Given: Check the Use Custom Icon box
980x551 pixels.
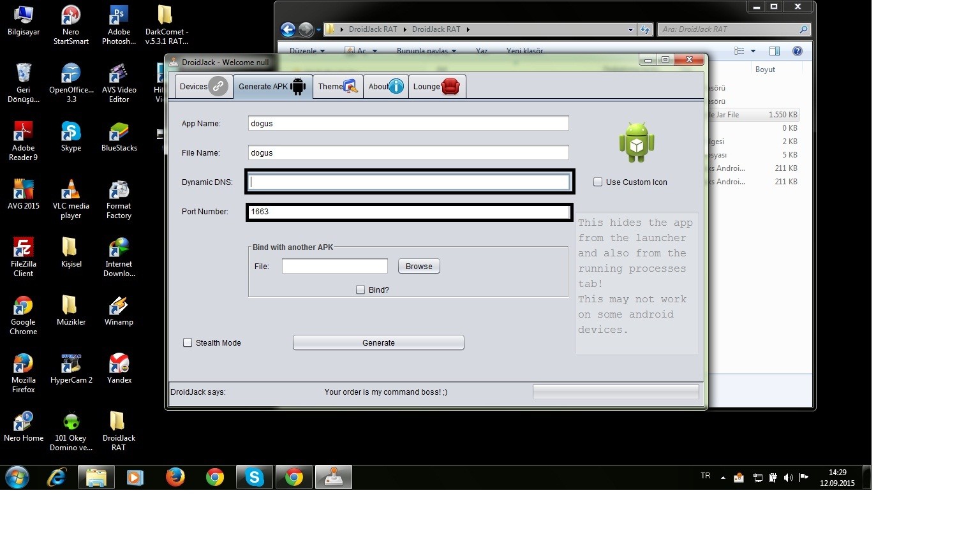Looking at the screenshot, I should click(598, 182).
